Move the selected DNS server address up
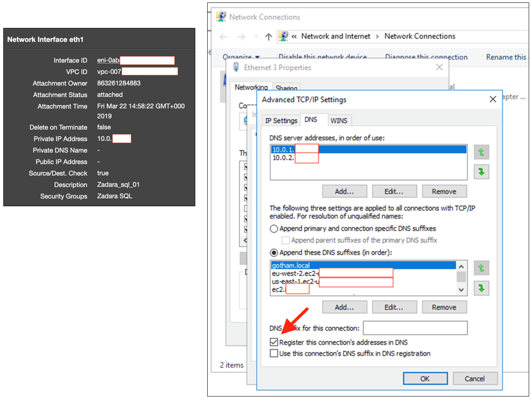This screenshot has height=401, width=532. [x=481, y=152]
